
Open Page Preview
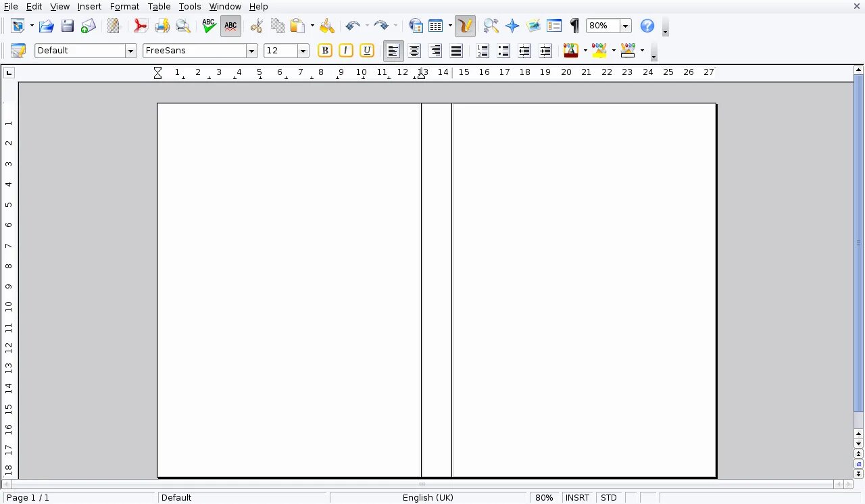[x=182, y=26]
